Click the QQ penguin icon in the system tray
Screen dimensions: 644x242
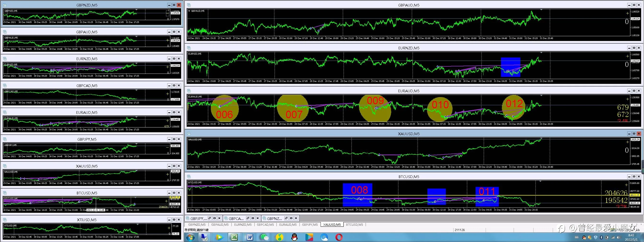point(584,237)
